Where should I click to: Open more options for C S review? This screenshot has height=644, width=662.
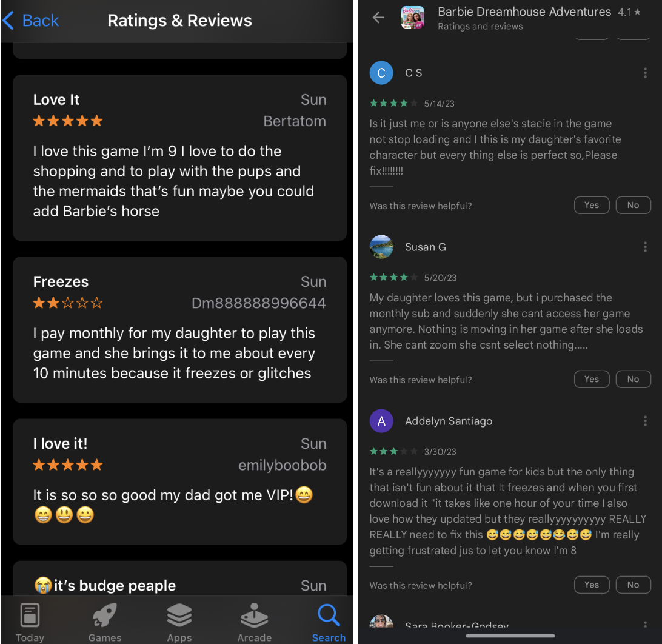pos(645,73)
